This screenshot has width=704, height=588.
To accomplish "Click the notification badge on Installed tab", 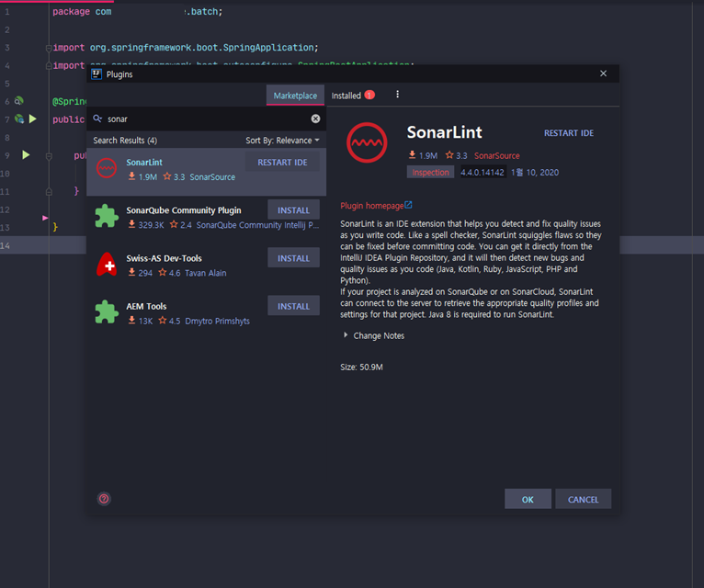I will pos(369,96).
